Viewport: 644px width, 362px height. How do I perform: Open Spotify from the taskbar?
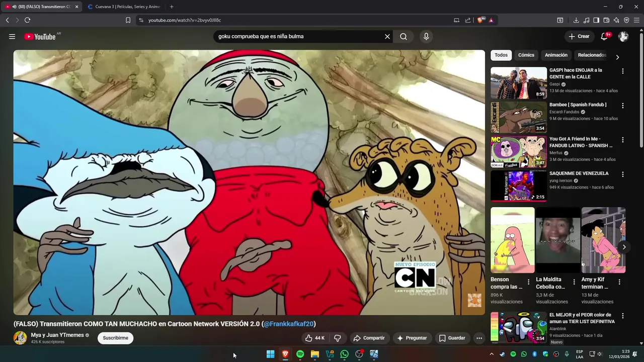click(300, 354)
